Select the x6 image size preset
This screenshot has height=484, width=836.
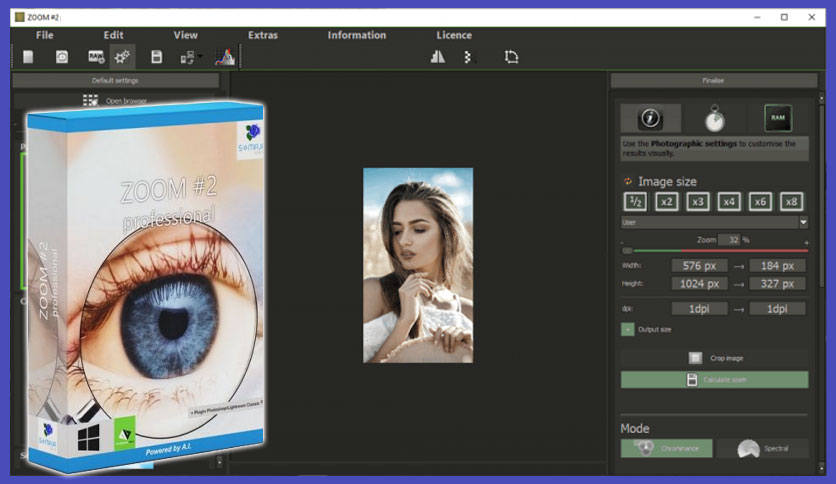pos(760,201)
